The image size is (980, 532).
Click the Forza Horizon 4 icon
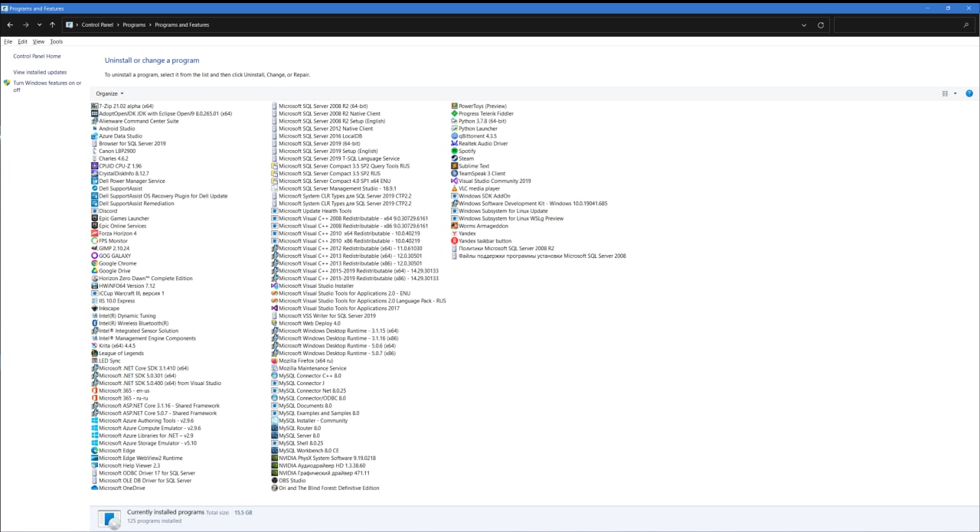95,233
